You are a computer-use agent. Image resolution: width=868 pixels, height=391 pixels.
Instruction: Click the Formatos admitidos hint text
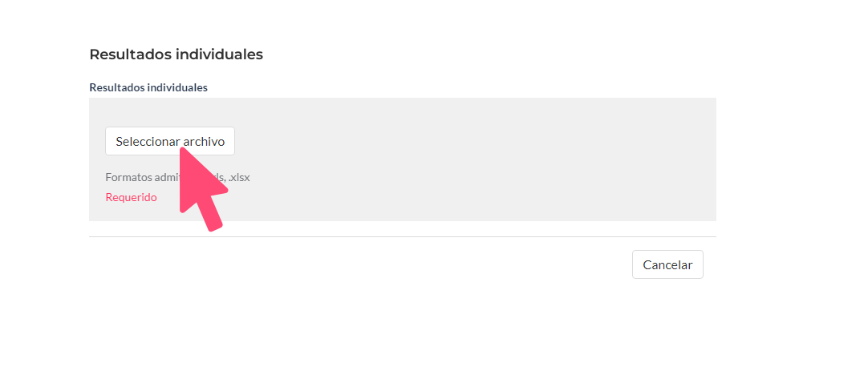178,178
